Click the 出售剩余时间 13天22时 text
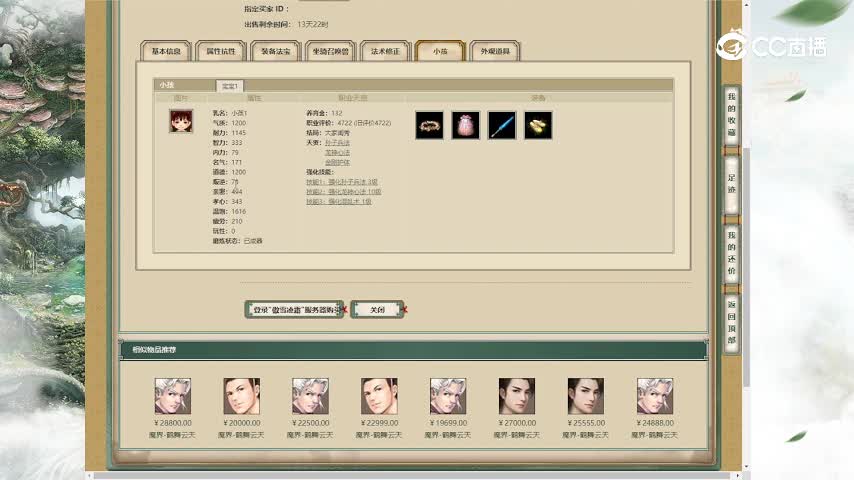Image resolution: width=854 pixels, height=480 pixels. tap(286, 25)
